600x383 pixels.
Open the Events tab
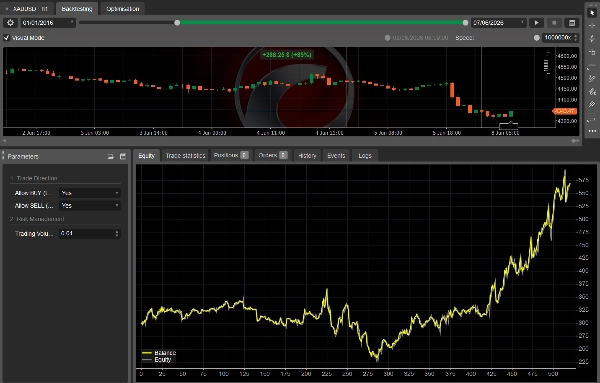point(336,156)
